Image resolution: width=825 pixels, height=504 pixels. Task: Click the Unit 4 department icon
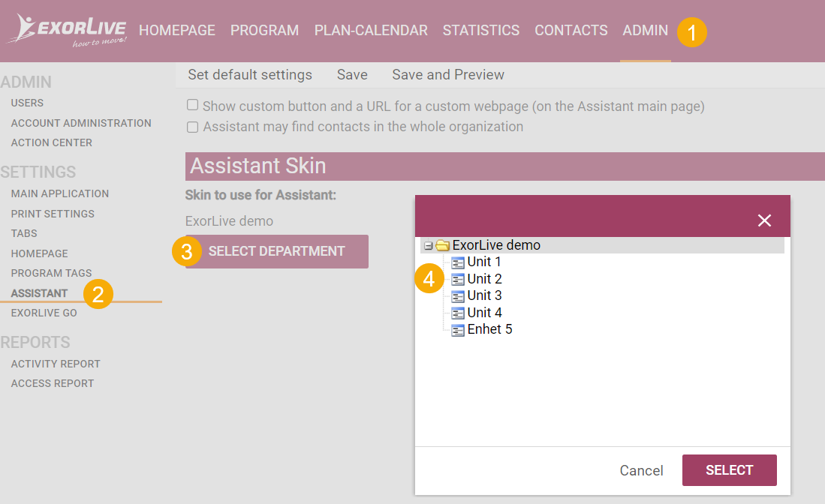(458, 313)
